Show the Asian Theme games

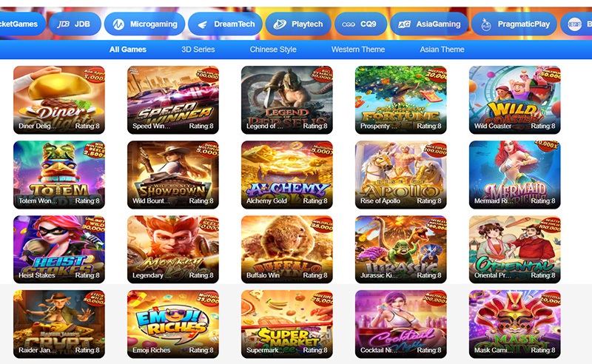click(442, 50)
